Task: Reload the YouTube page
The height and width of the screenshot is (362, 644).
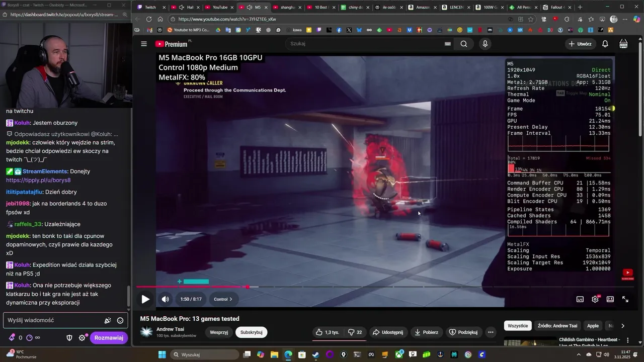Action: [x=149, y=19]
